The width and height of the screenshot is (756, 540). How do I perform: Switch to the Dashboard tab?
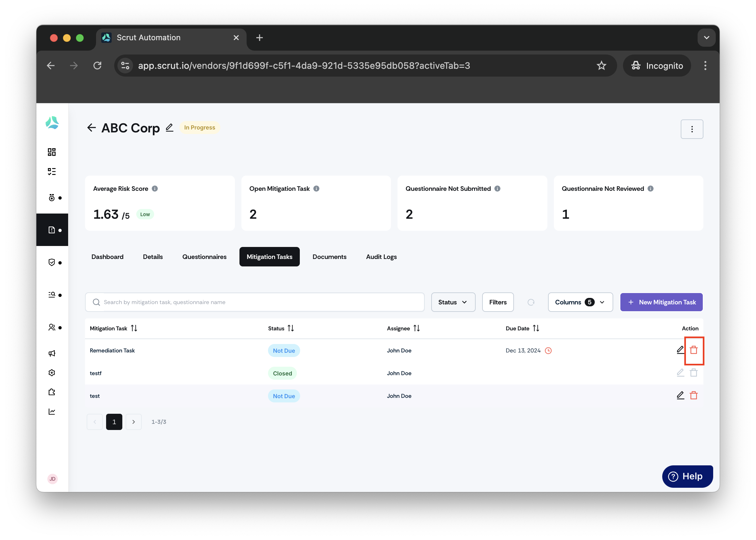pos(107,257)
